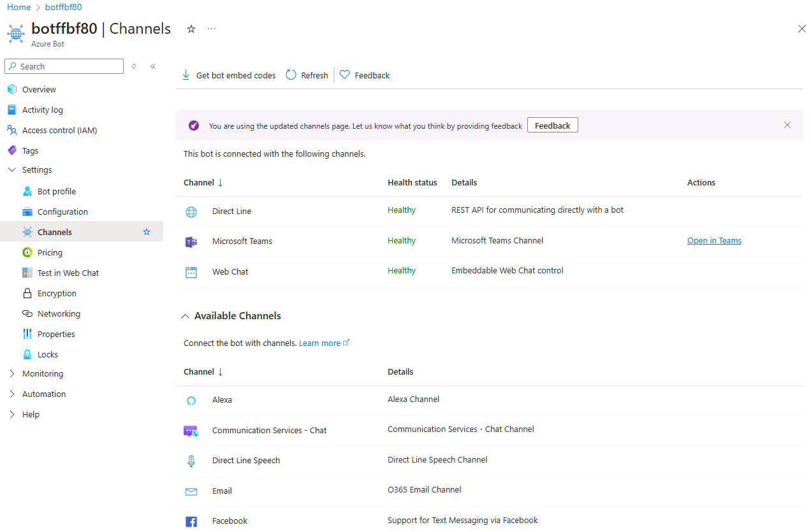Open the Properties page
Screen dimensions: 811x532
click(56, 334)
